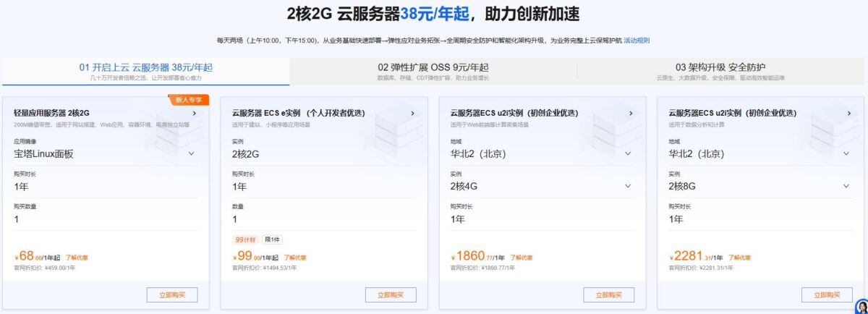Image resolution: width=868 pixels, height=314 pixels.
Task: Open the customer service avatar chat icon
Action: 861,306
